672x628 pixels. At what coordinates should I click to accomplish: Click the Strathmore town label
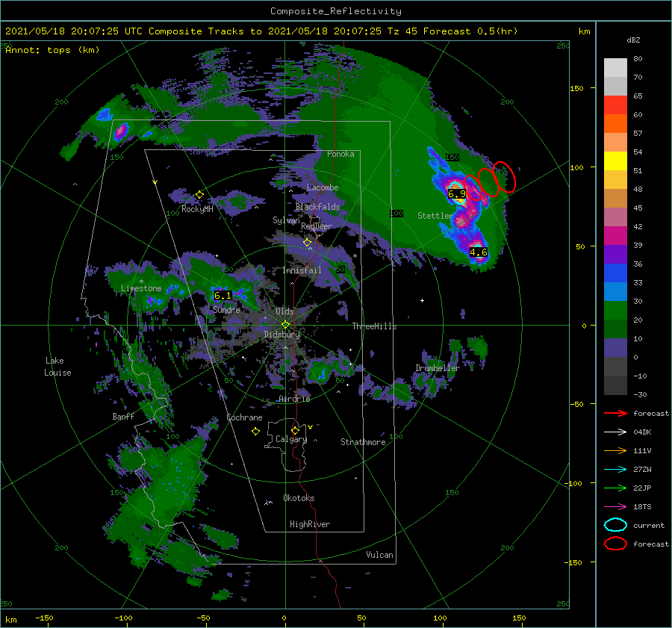point(363,442)
